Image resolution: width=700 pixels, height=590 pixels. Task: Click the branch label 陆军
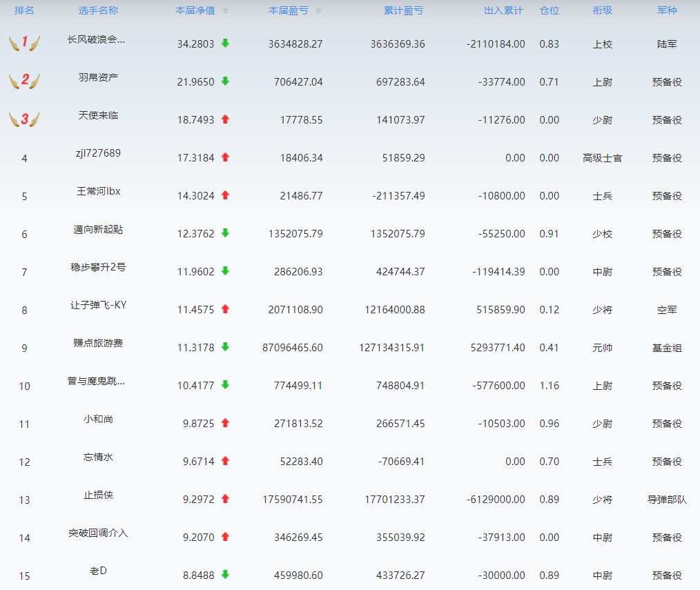(x=667, y=44)
